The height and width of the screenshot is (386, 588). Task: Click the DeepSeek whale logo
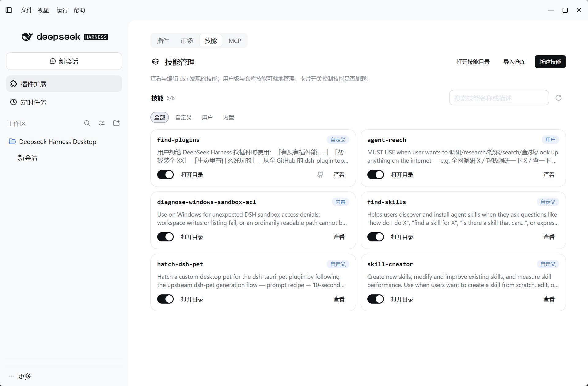[27, 37]
